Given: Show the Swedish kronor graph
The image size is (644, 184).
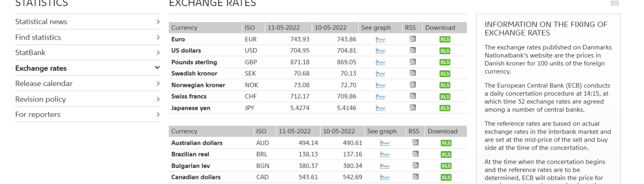Looking at the screenshot, I should tap(380, 74).
